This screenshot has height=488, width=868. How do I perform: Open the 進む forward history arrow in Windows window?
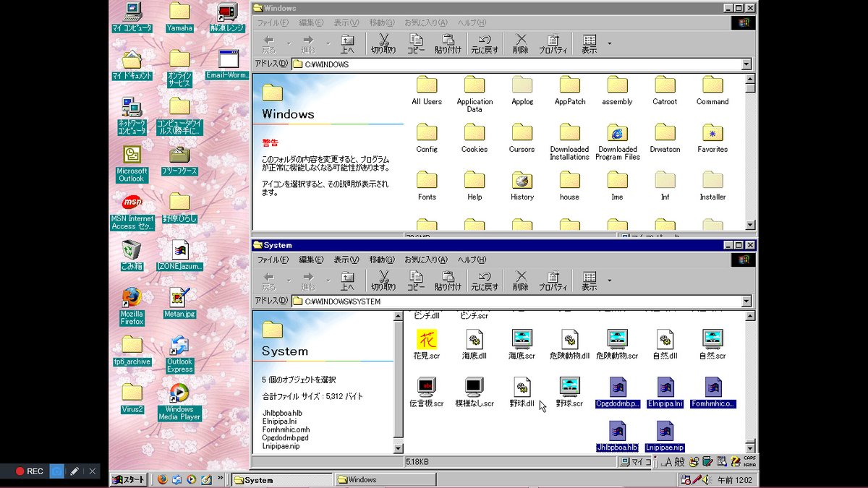coord(327,43)
